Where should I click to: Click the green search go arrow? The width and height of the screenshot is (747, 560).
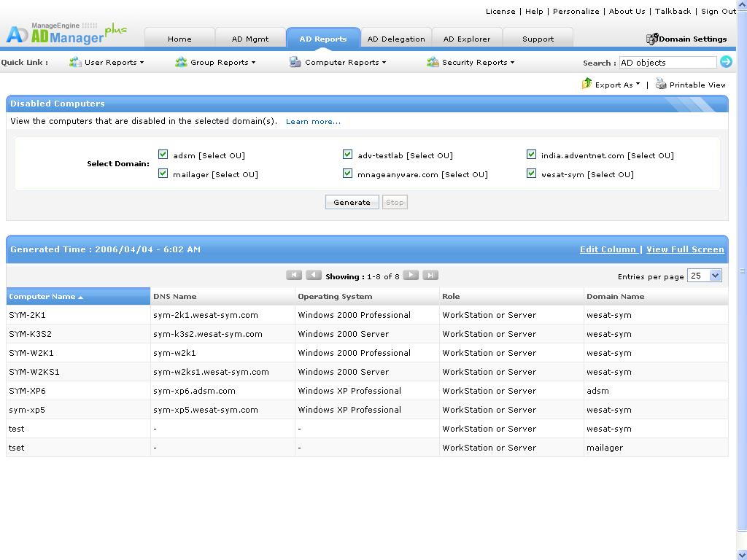pyautogui.click(x=726, y=61)
